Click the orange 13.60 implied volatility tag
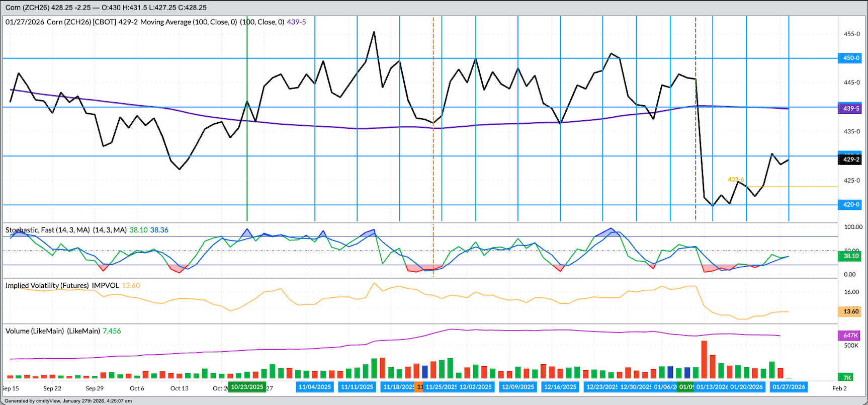The image size is (868, 405). click(x=851, y=311)
